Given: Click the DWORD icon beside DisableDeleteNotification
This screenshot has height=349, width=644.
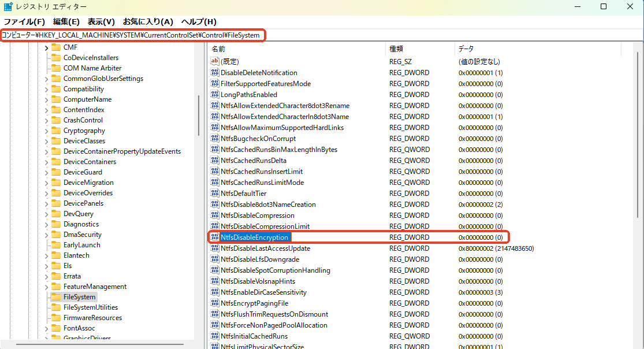Looking at the screenshot, I should 214,72.
